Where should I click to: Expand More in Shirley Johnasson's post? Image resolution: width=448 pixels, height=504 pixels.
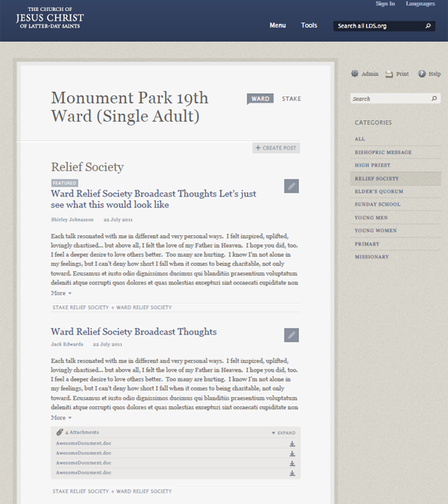pos(61,293)
